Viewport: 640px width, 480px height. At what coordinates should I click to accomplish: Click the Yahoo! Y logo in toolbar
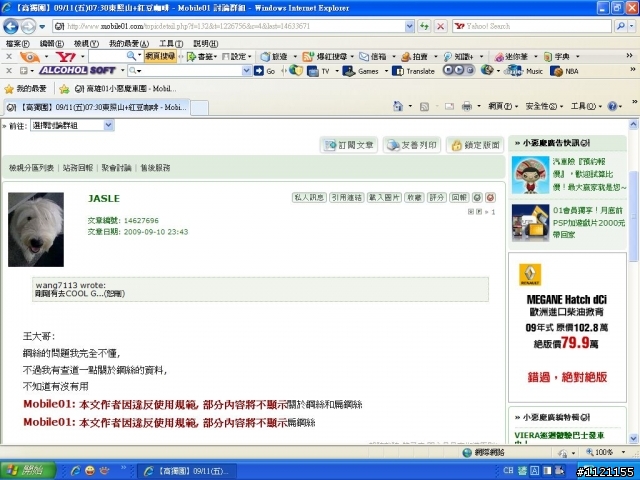[66, 57]
